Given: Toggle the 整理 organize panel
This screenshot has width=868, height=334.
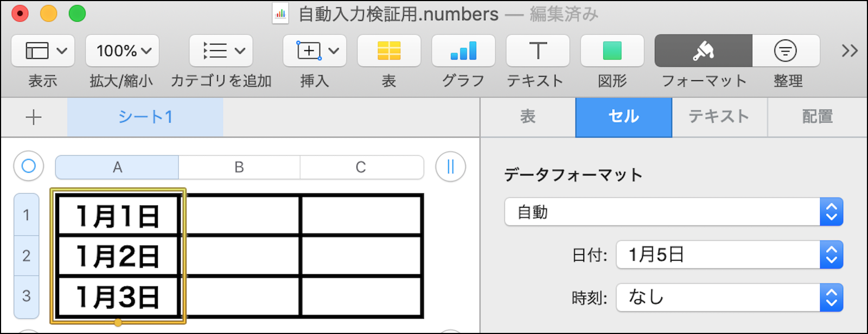Looking at the screenshot, I should point(786,51).
